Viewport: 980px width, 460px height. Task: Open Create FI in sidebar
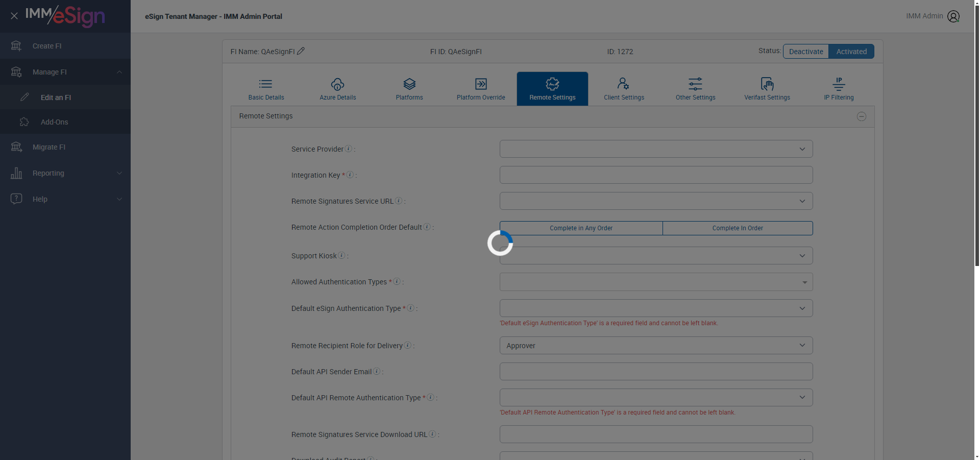pos(65,46)
